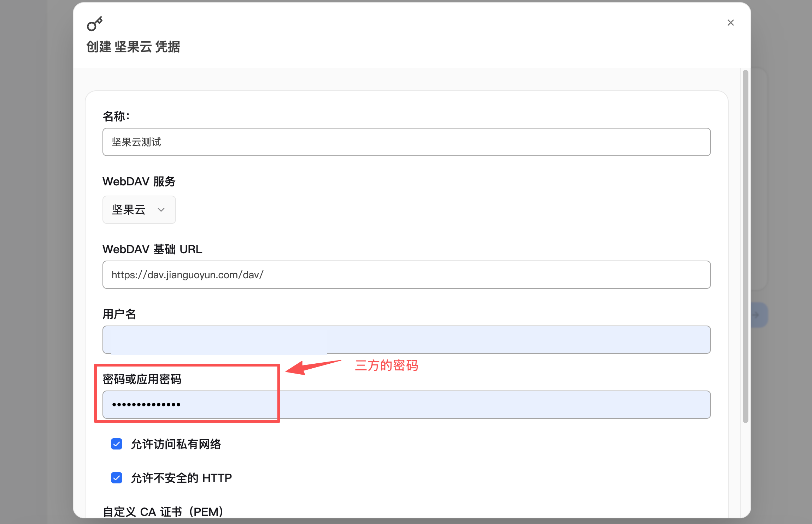Viewport: 812px width, 524px height.
Task: Close the 创建 坚果云 凭据 dialog
Action: click(731, 23)
